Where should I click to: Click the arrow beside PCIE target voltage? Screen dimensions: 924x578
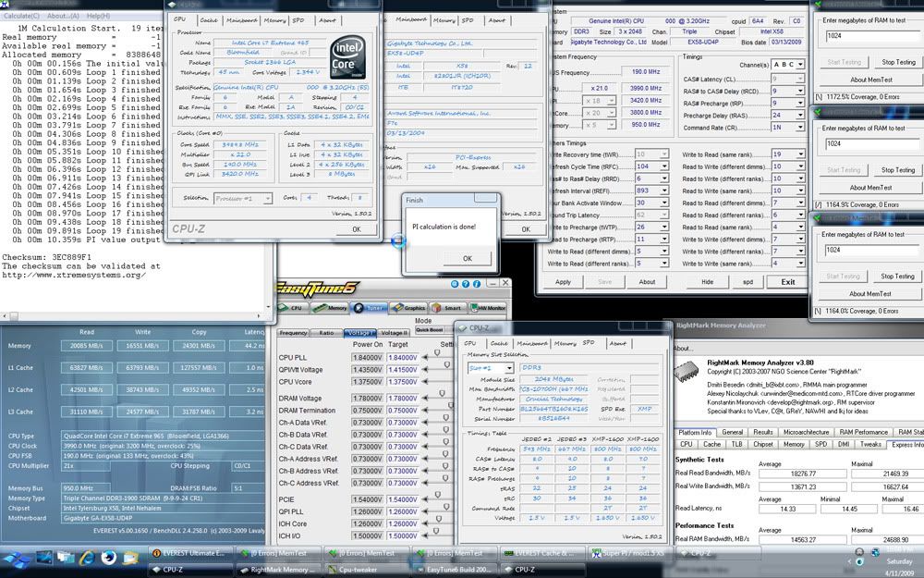pos(425,499)
